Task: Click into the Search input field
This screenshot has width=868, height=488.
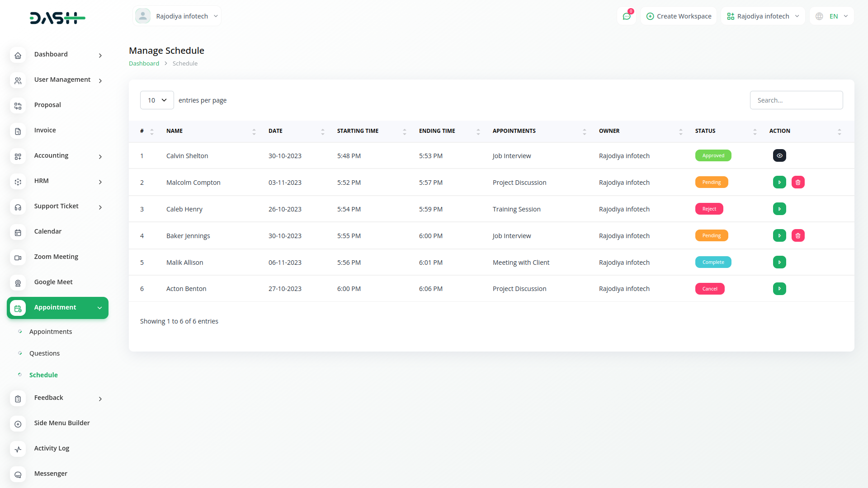Action: pos(796,100)
